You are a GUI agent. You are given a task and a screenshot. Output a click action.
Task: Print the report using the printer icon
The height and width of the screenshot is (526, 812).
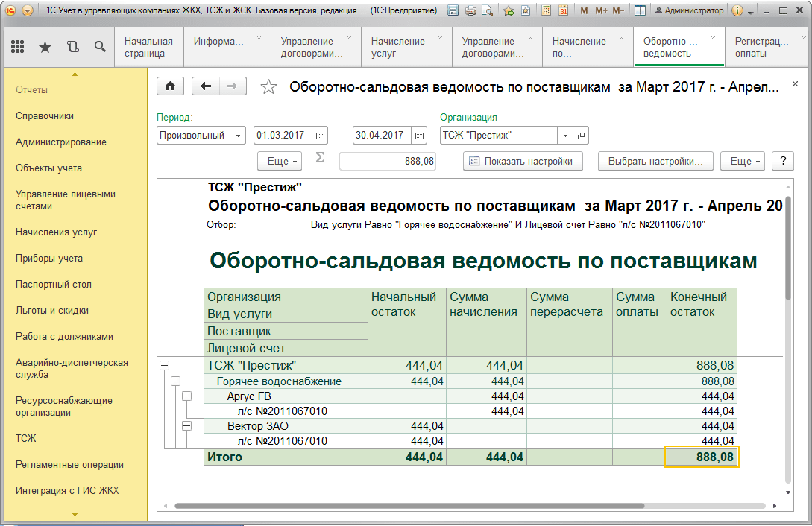470,10
